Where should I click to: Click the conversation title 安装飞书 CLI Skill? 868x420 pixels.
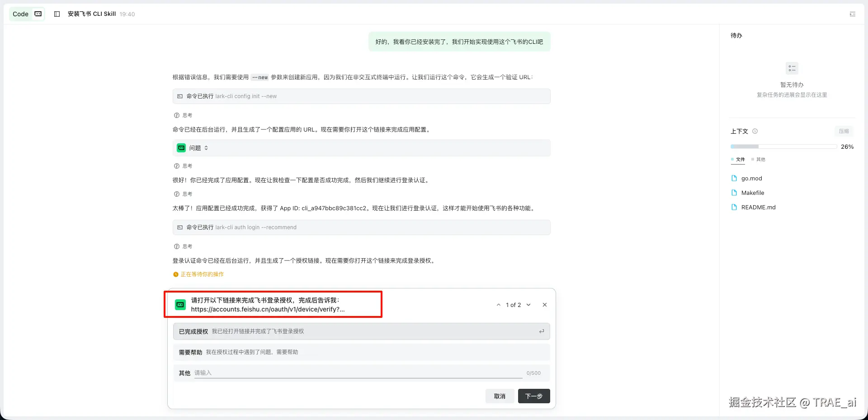92,14
